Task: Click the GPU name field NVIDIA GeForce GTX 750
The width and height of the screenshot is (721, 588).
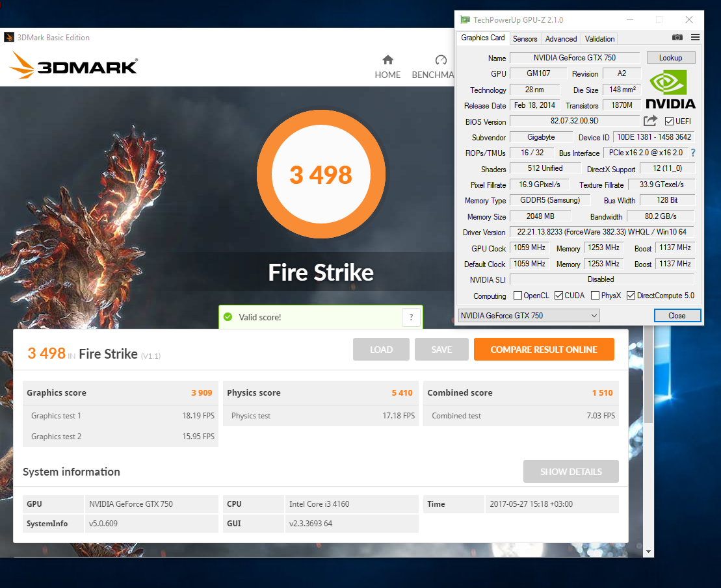Action: click(x=574, y=57)
